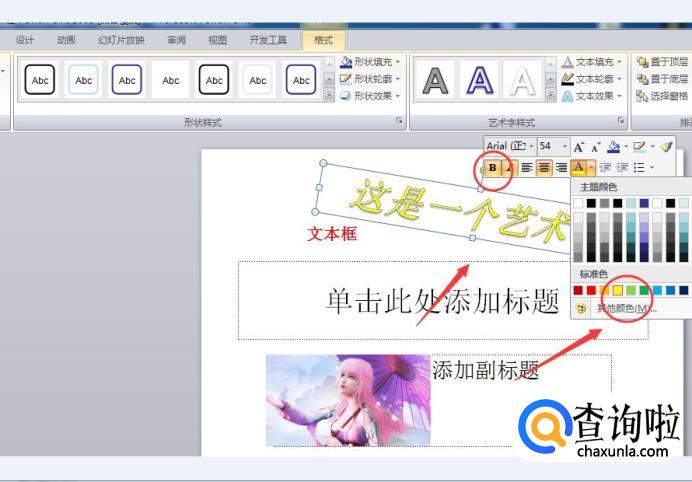Viewport: 692px width, 482px height.
Task: Click 置于顶层 bring to front
Action: point(662,62)
